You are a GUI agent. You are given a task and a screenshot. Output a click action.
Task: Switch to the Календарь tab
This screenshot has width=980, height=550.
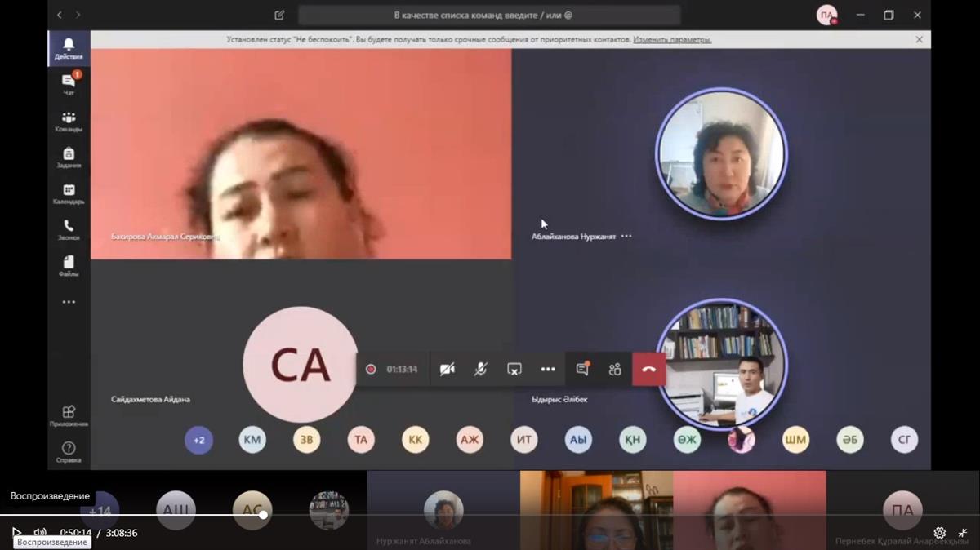69,193
